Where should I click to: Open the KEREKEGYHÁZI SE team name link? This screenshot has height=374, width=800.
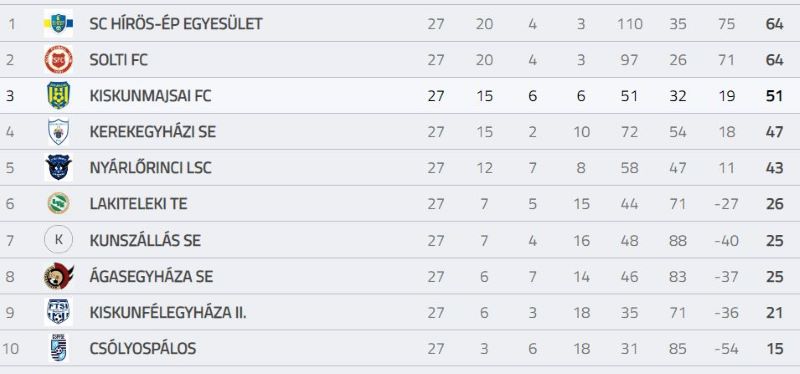pyautogui.click(x=153, y=132)
